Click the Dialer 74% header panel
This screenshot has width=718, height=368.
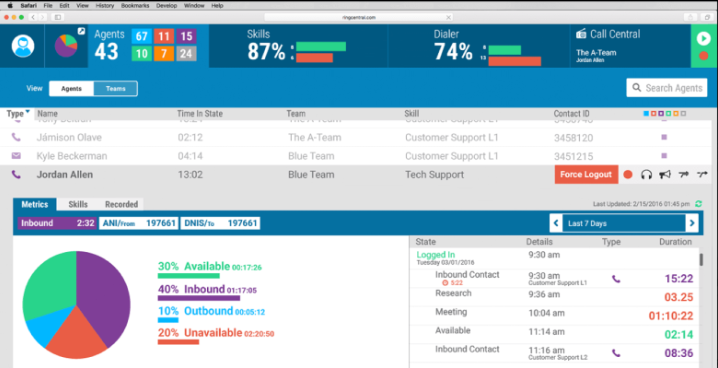click(479, 46)
